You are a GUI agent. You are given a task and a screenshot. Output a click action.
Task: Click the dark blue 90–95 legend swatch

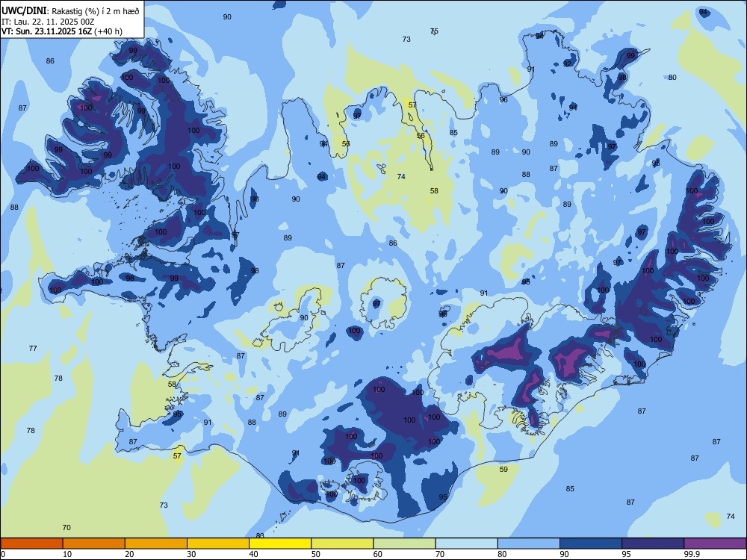591,544
